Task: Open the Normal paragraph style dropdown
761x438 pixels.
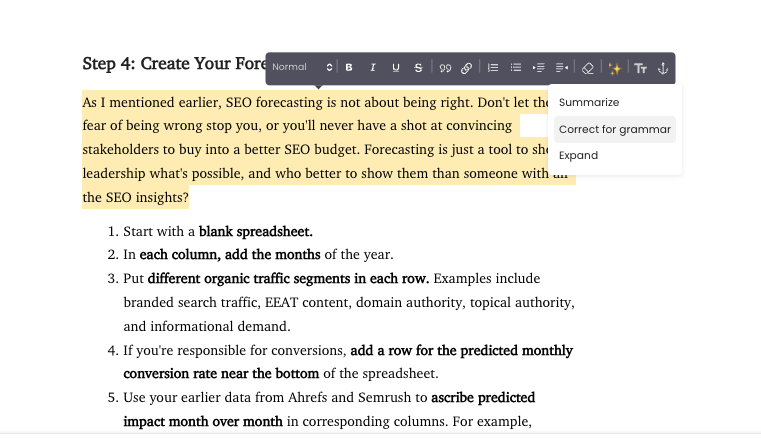Action: (302, 67)
